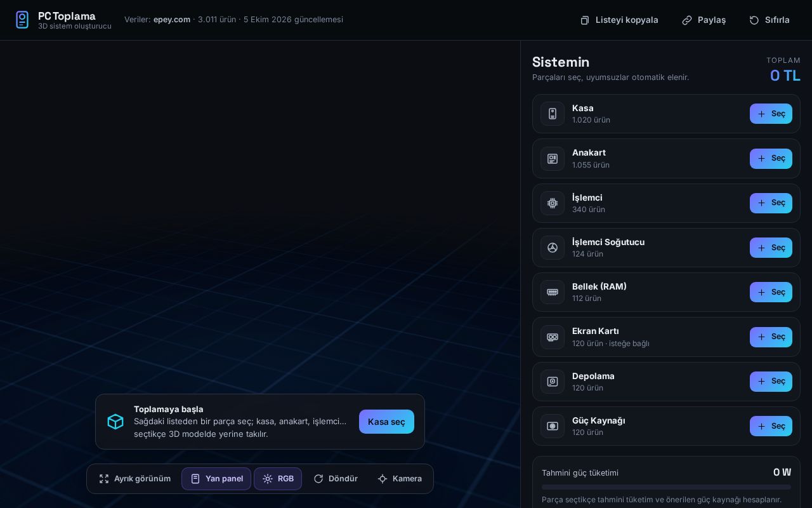This screenshot has height=508, width=812.
Task: Click the Tahmini güç tüketimi label
Action: (580, 473)
